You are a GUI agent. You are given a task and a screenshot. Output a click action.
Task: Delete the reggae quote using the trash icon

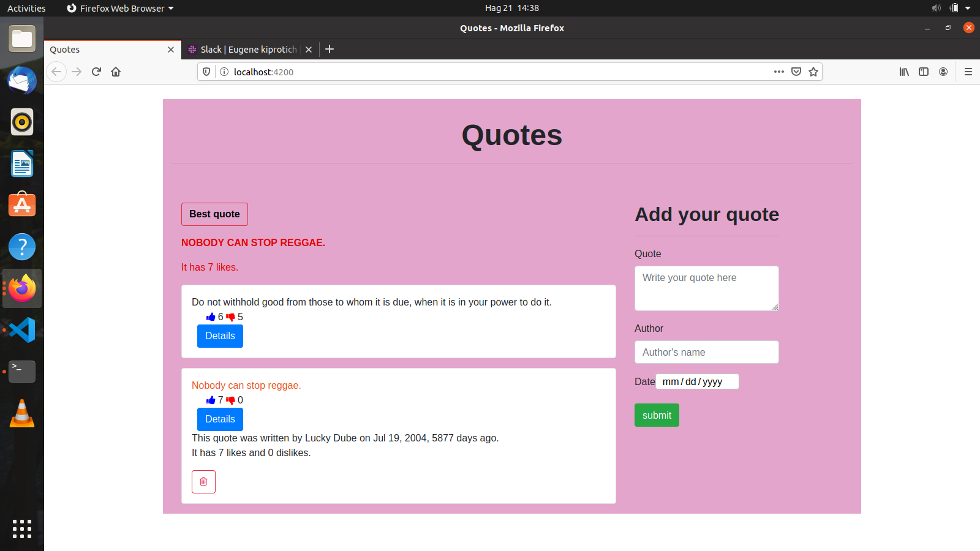pyautogui.click(x=203, y=482)
